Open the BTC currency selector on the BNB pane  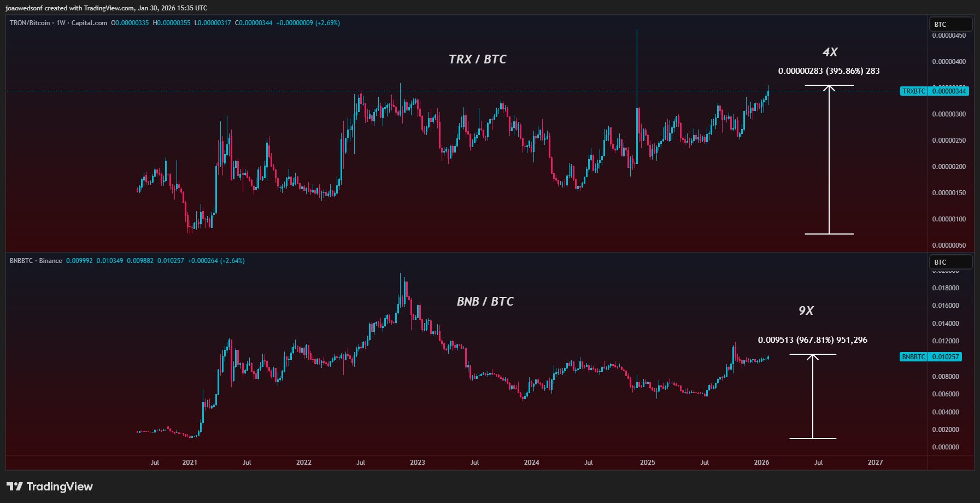[951, 262]
